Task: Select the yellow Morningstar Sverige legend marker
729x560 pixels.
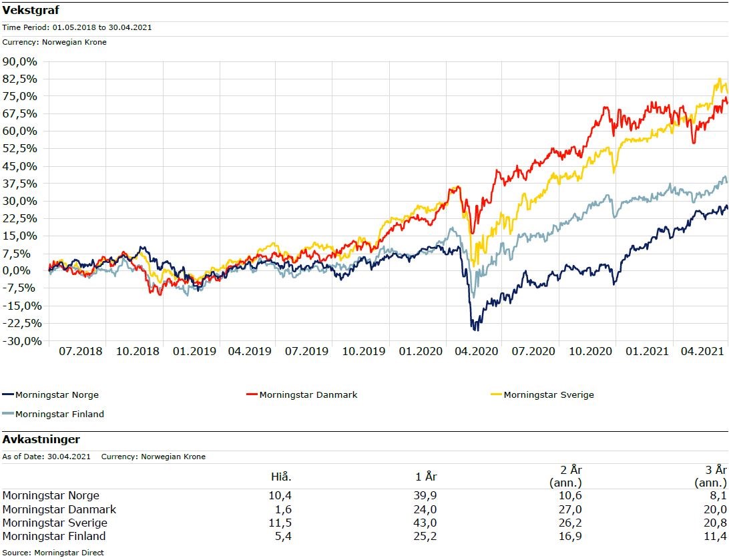Action: click(496, 394)
